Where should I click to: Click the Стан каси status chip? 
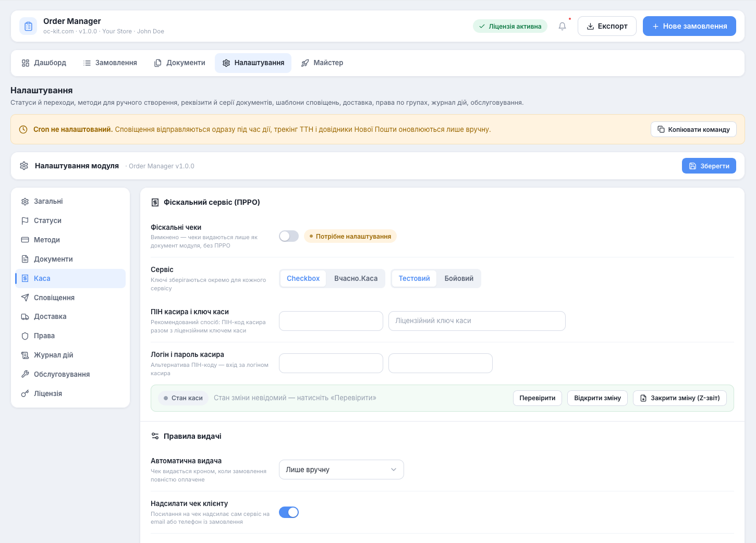click(184, 398)
